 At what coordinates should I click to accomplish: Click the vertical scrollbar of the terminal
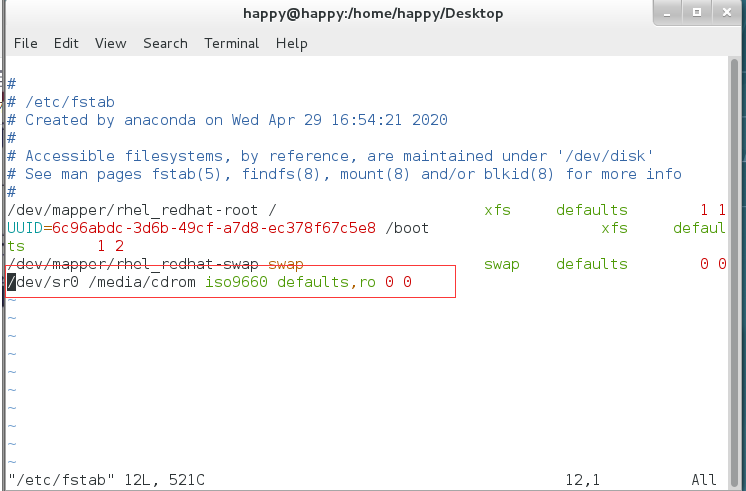pyautogui.click(x=735, y=271)
